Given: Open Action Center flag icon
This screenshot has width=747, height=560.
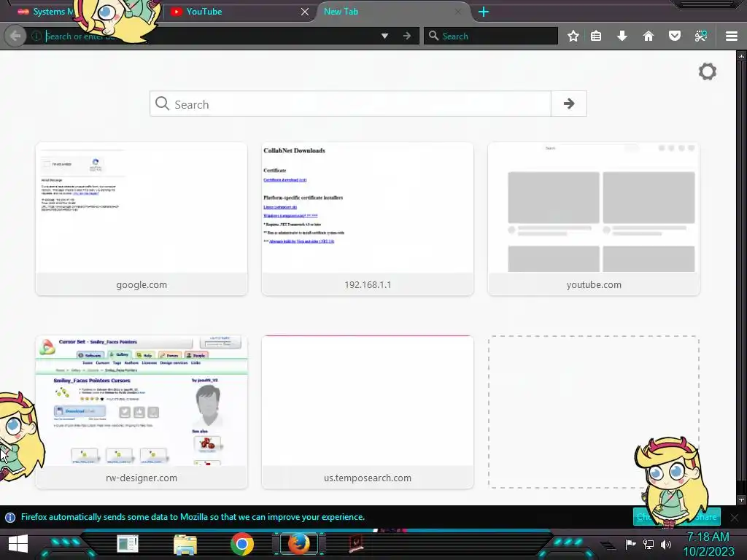Looking at the screenshot, I should [630, 544].
